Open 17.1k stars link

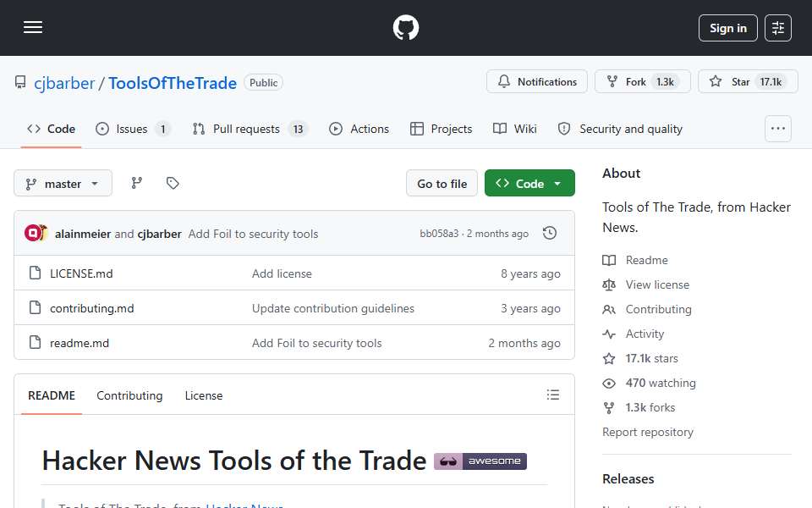pyautogui.click(x=651, y=359)
